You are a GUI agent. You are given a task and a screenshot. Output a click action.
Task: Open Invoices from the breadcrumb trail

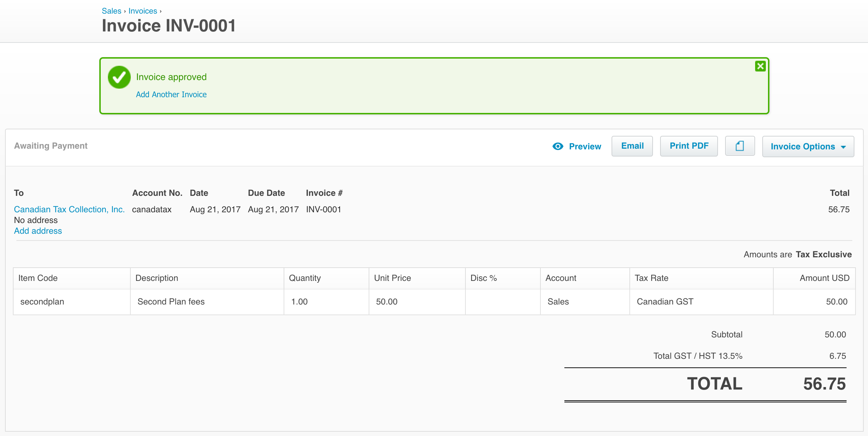(x=143, y=11)
